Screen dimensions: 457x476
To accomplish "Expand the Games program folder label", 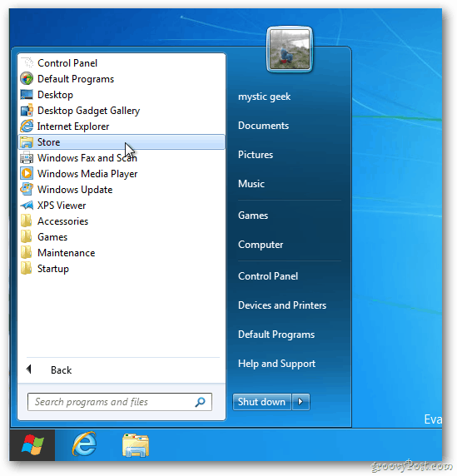I will (52, 237).
